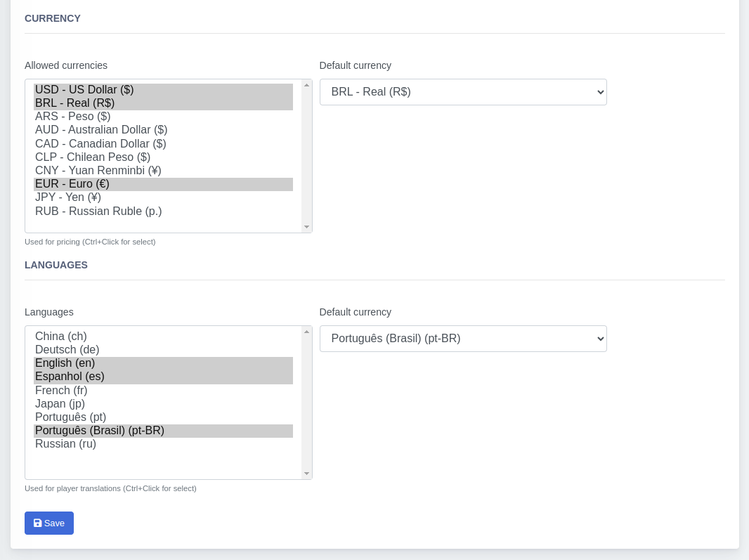Open the BRL - Real default currency dropdown

click(462, 92)
